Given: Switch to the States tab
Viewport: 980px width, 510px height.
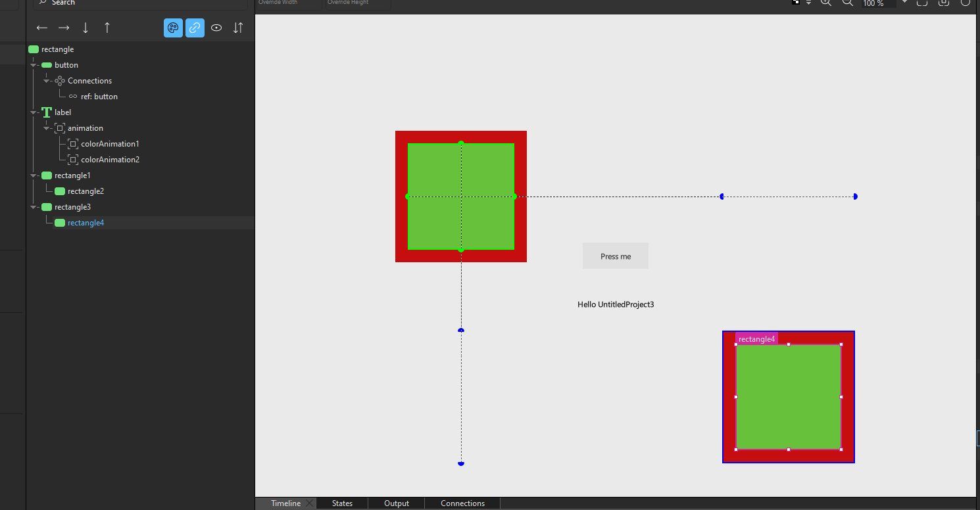Looking at the screenshot, I should tap(342, 503).
